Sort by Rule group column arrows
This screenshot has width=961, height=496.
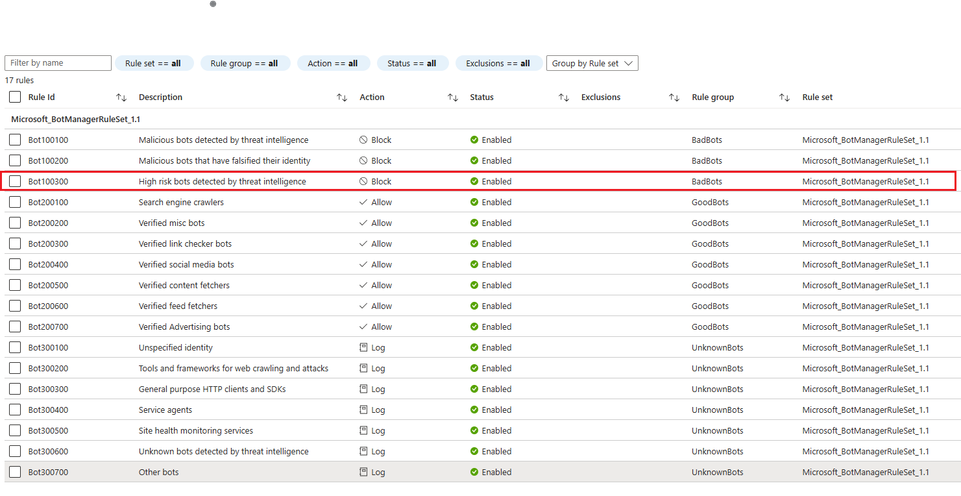click(x=784, y=97)
